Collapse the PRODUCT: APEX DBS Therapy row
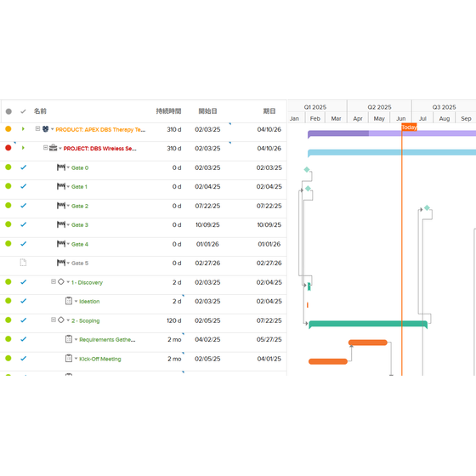This screenshot has width=476, height=476. pos(37,128)
